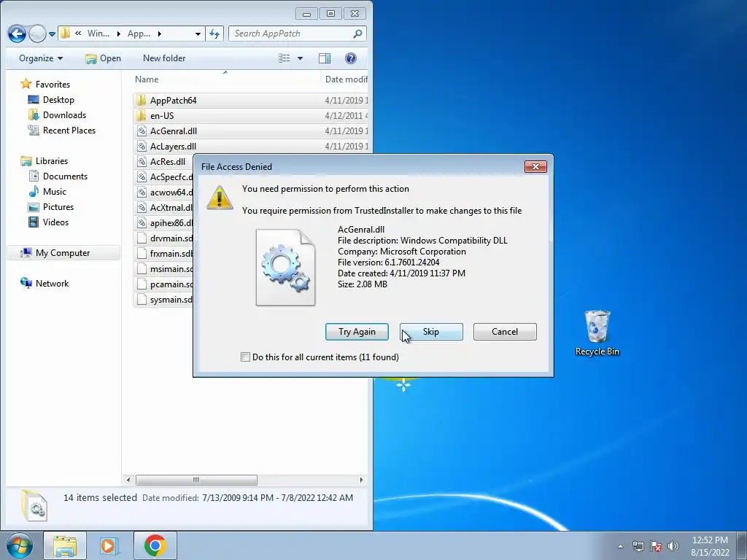Select the drvmain file
The width and height of the screenshot is (747, 560).
164,238
